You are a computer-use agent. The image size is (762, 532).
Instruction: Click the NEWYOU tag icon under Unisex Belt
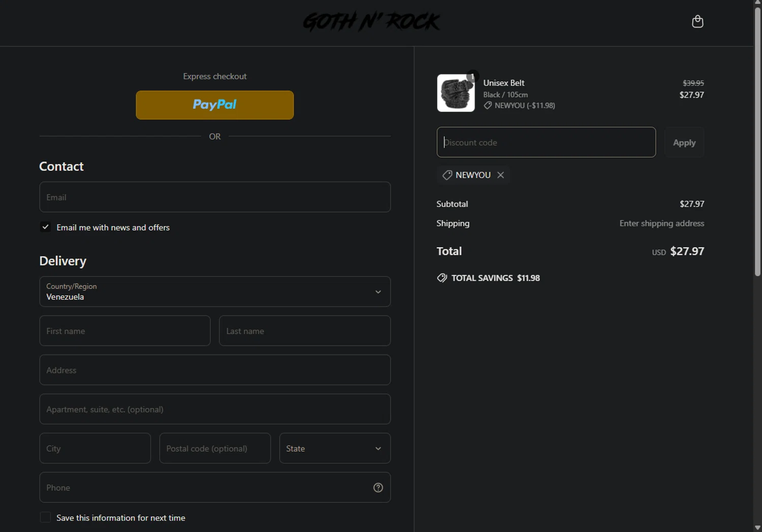[488, 105]
